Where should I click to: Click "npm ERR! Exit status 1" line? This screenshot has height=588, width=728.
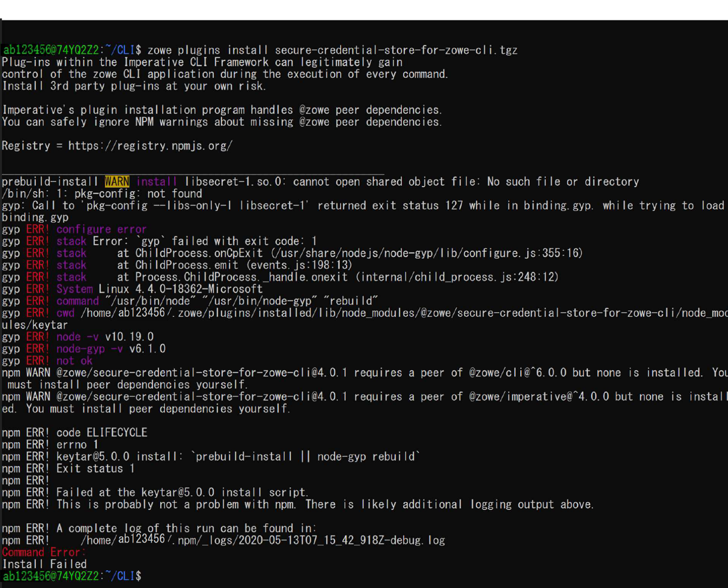pos(69,468)
